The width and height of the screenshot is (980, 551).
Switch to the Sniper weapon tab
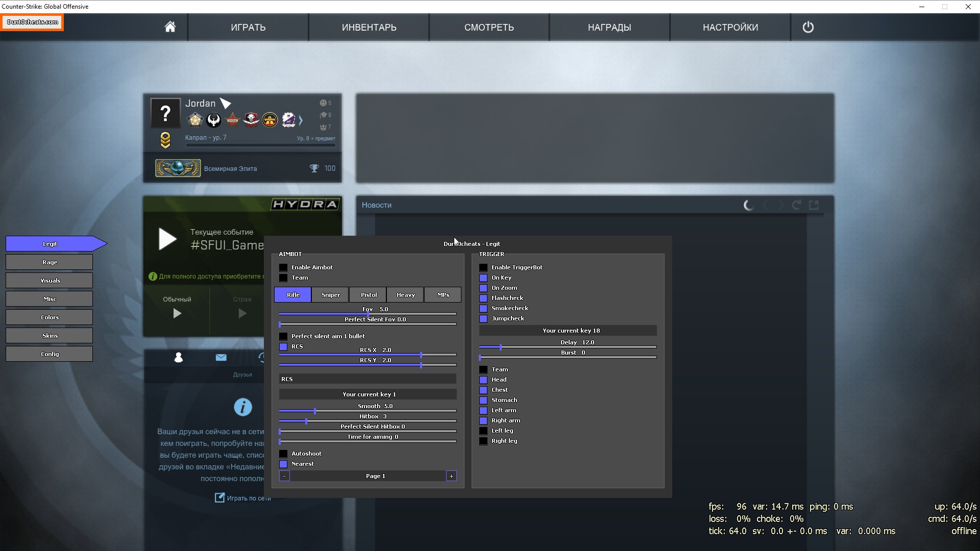click(330, 295)
